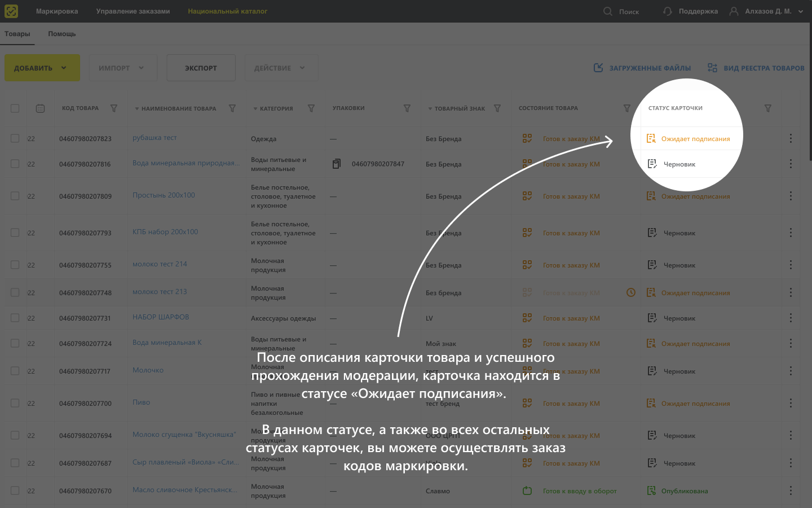Open row menu for молоко тест 214

click(791, 265)
